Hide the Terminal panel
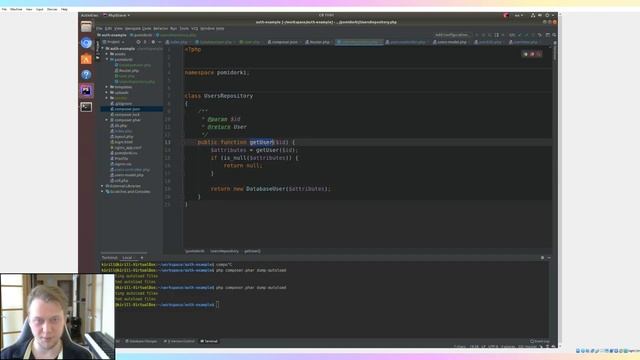This screenshot has width=640, height=360. click(x=549, y=258)
